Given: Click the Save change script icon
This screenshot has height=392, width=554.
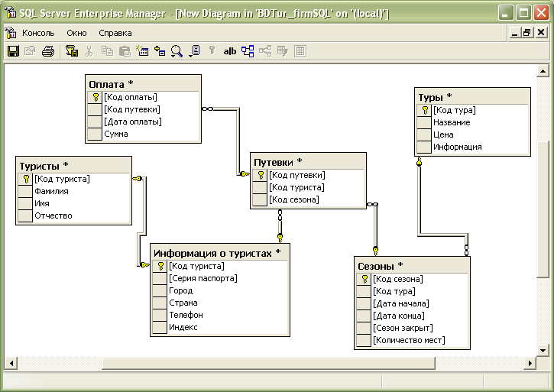Looking at the screenshot, I should point(72,51).
